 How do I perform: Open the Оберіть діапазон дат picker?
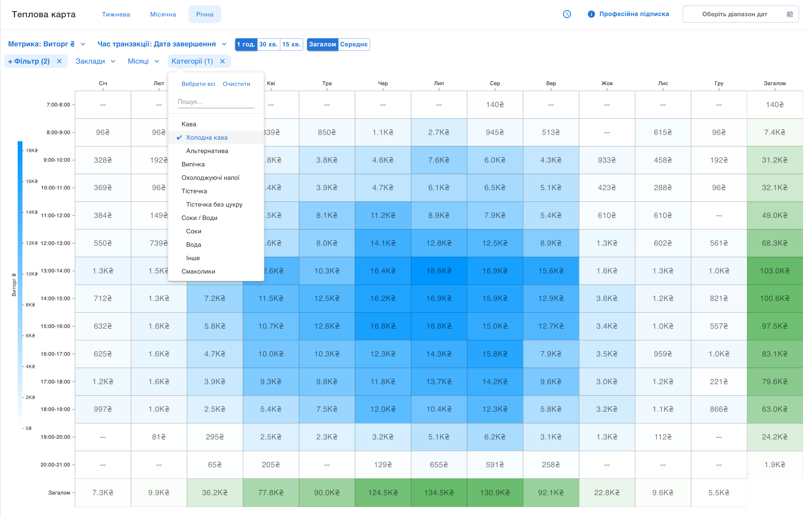click(x=734, y=14)
